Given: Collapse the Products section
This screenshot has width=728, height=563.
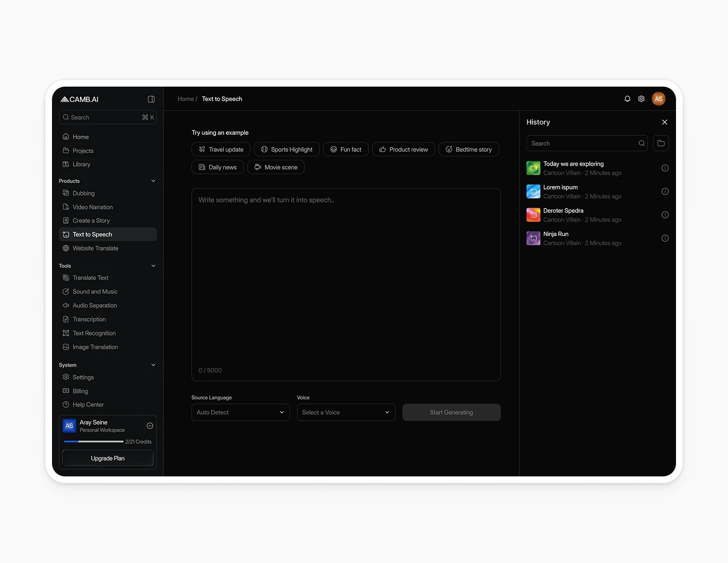Looking at the screenshot, I should 153,180.
